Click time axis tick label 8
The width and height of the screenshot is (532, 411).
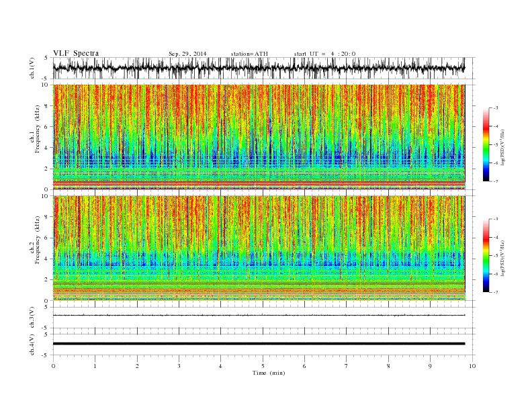[388, 366]
